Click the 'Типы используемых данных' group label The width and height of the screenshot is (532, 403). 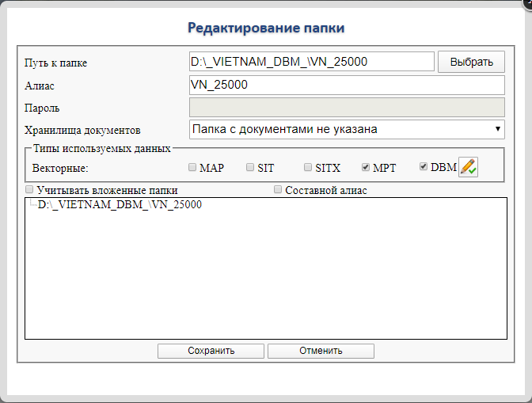pos(102,148)
